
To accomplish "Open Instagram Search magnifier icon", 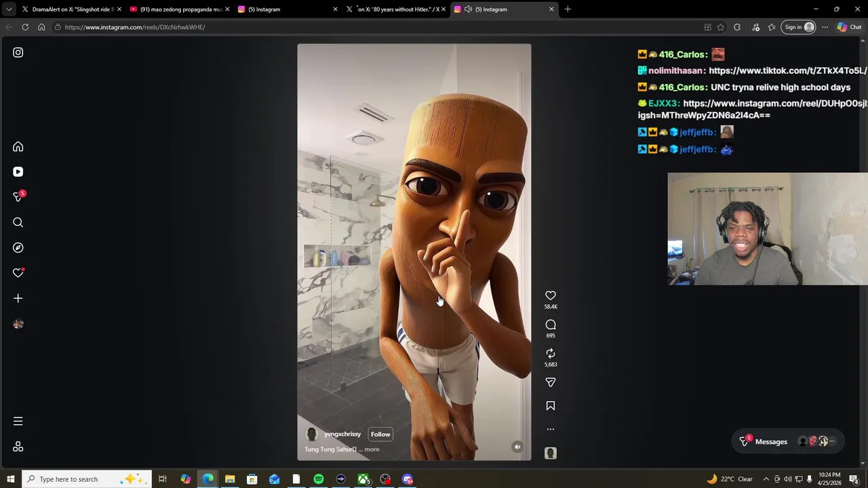I will (x=18, y=222).
